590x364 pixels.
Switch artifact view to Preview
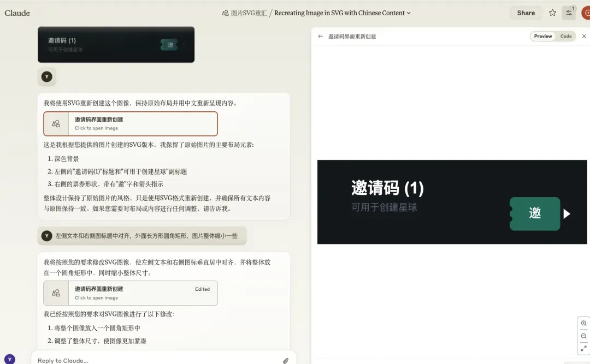coord(542,36)
